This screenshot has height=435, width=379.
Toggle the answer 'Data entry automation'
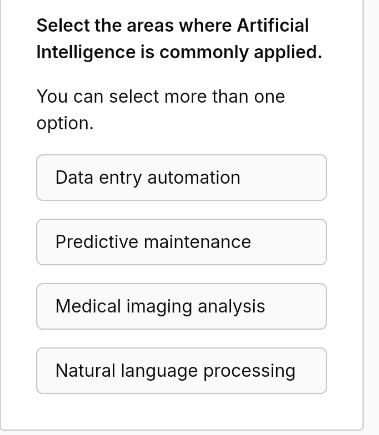[x=181, y=177]
